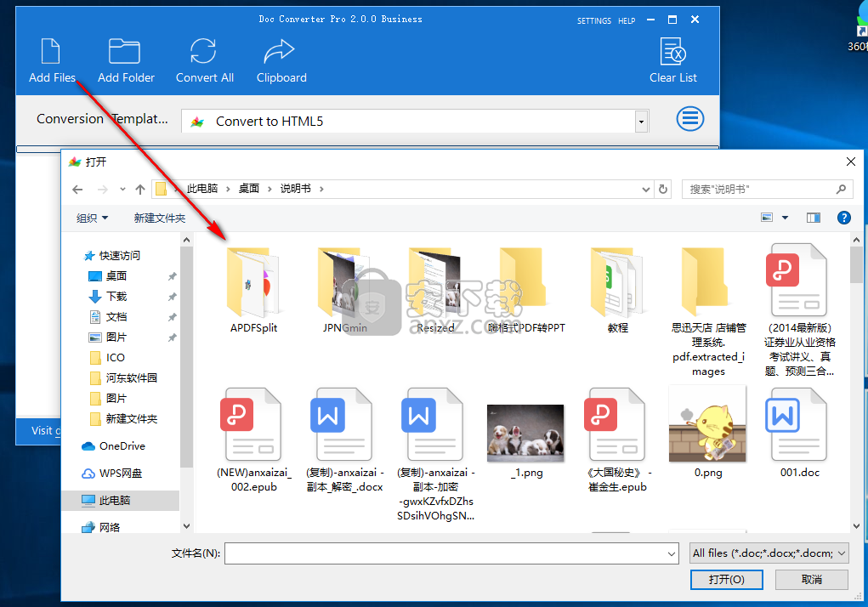Open the file type filter dropdown
The height and width of the screenshot is (607, 868).
(x=769, y=553)
